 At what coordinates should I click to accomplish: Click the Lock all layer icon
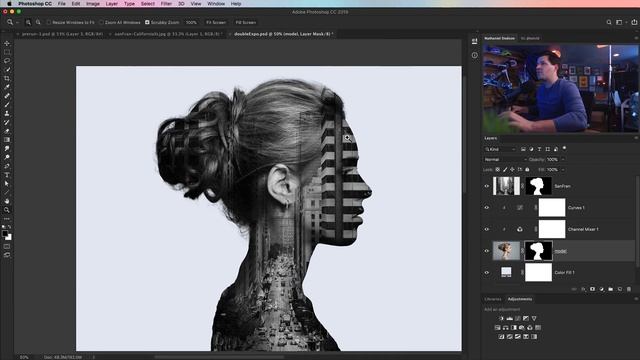[x=527, y=169]
